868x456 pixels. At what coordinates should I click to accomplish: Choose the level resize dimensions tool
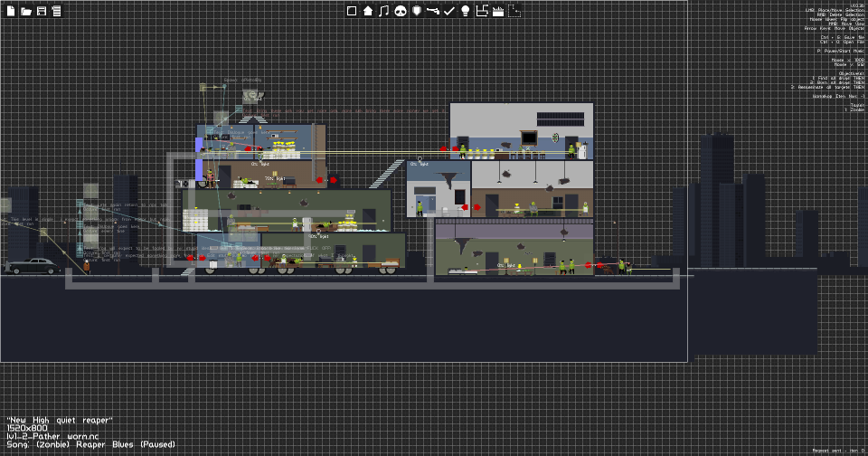482,11
